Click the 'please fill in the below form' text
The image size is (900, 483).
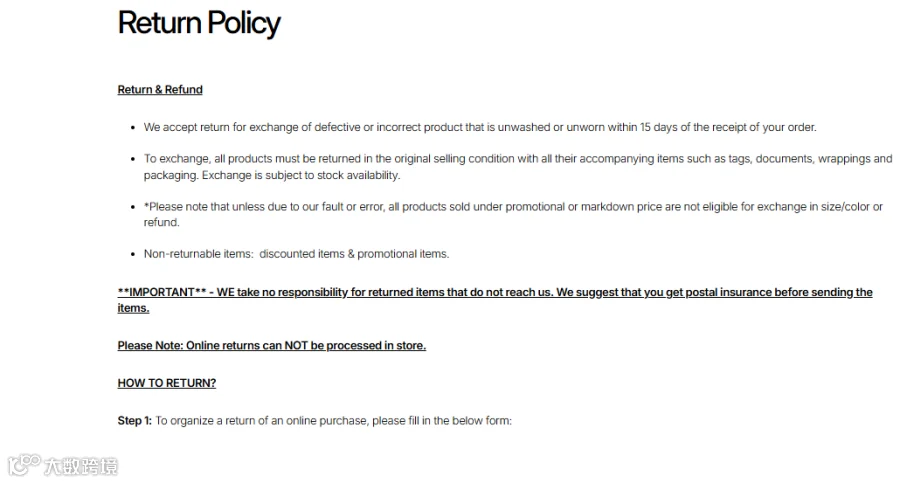click(442, 421)
